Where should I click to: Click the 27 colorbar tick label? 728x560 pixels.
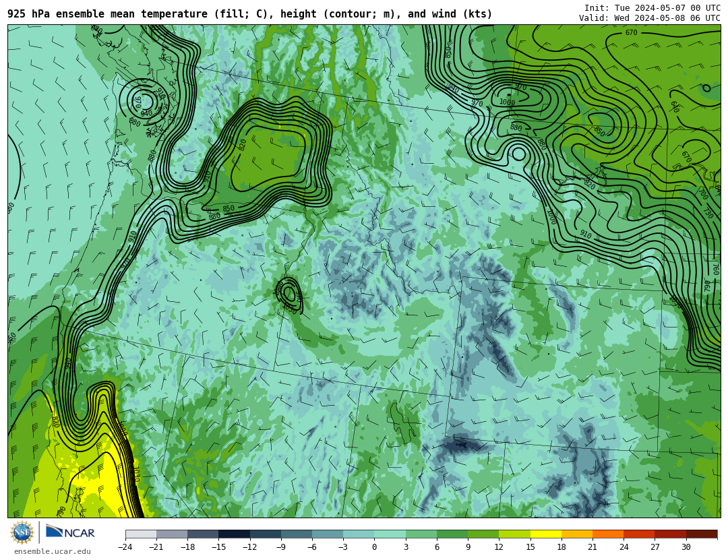[x=655, y=547]
